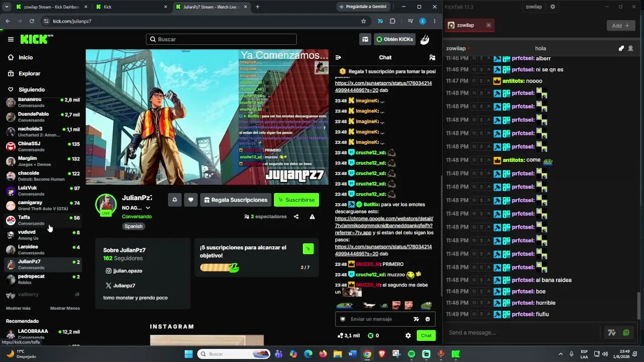
Task: Open KickTalk 7TV emote picker
Action: [612, 332]
